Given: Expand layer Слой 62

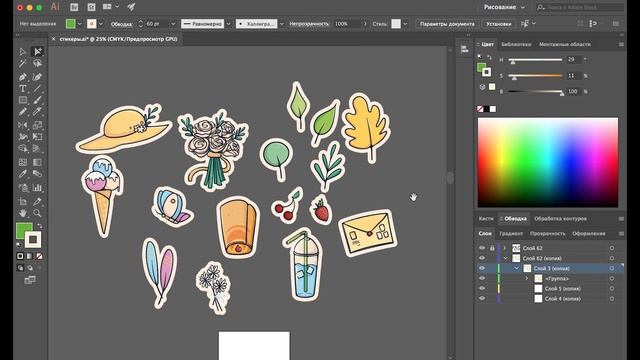Looking at the screenshot, I should (x=504, y=248).
